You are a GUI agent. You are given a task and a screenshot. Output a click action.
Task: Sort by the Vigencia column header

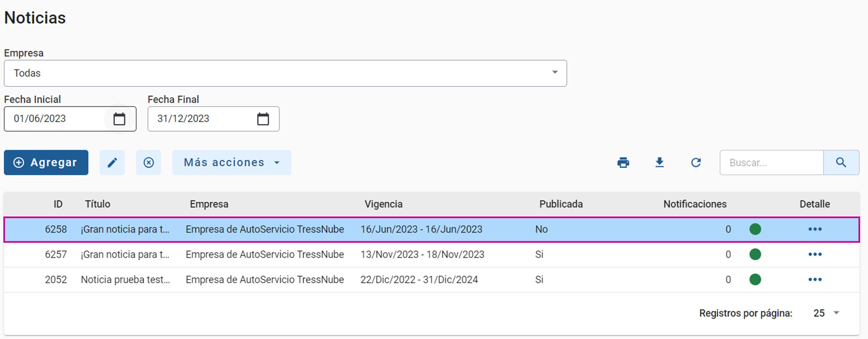[x=383, y=204]
